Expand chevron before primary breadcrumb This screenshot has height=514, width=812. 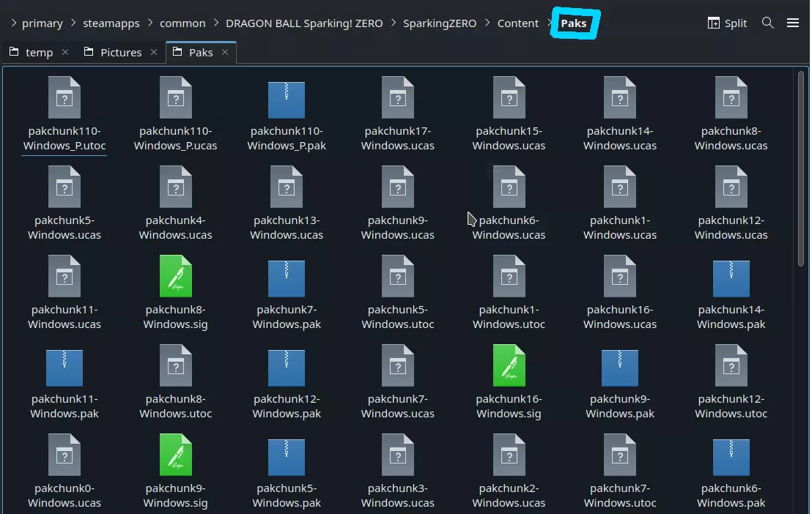[13, 23]
